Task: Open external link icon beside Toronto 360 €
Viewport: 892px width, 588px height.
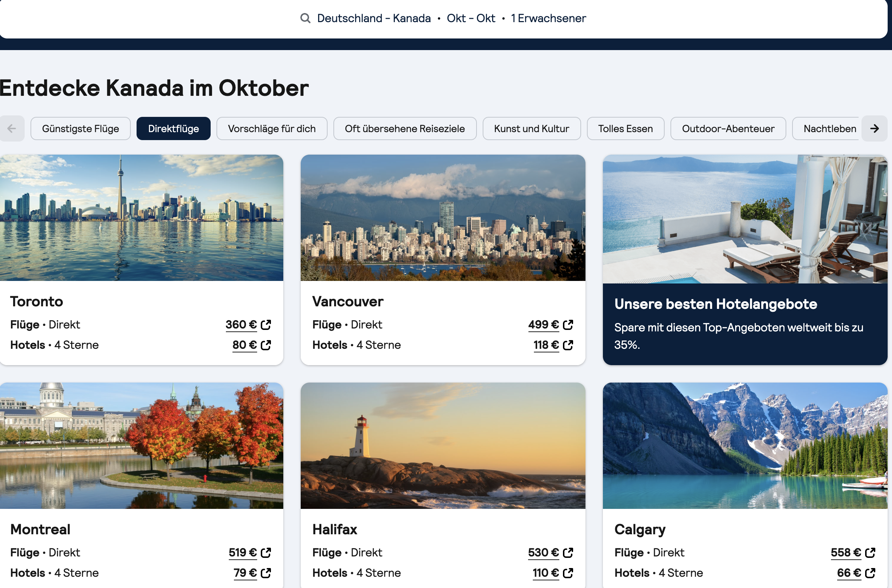Action: [x=266, y=324]
